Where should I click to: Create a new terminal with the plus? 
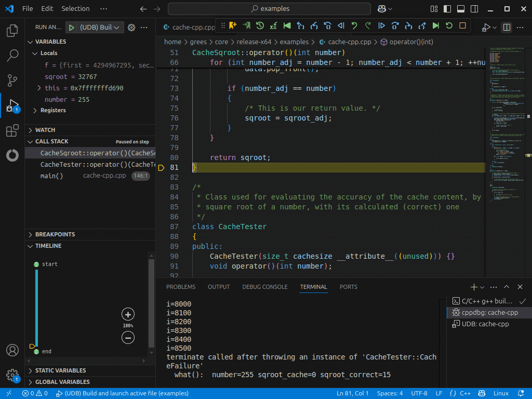click(474, 287)
